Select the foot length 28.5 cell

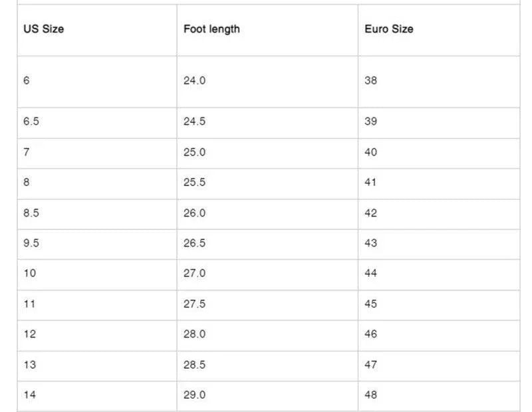click(x=195, y=365)
